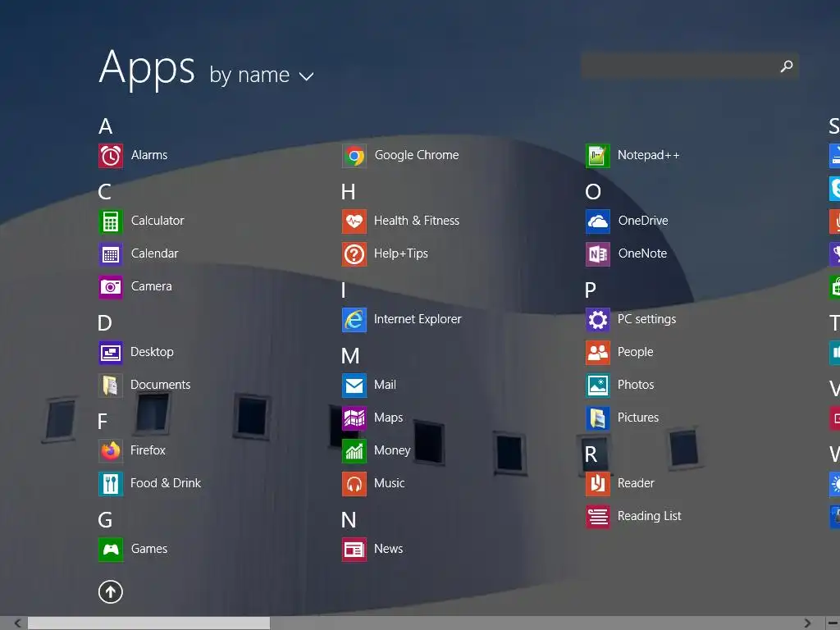This screenshot has height=630, width=840.
Task: Select the 'M' group header
Action: pos(350,356)
